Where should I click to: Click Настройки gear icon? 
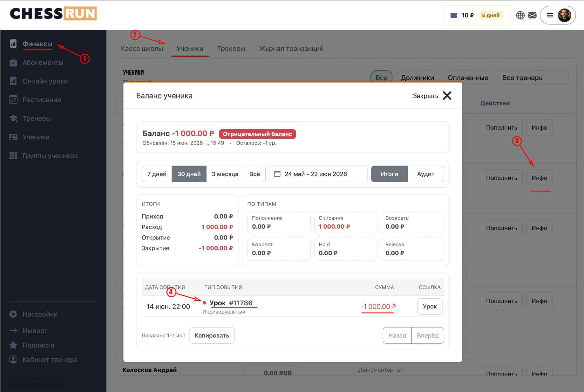pyautogui.click(x=13, y=314)
